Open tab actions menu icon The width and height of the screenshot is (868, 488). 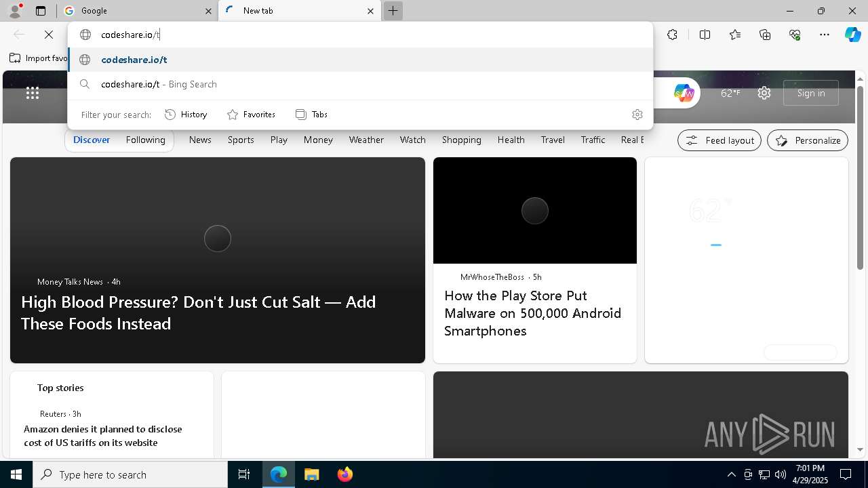tap(41, 11)
